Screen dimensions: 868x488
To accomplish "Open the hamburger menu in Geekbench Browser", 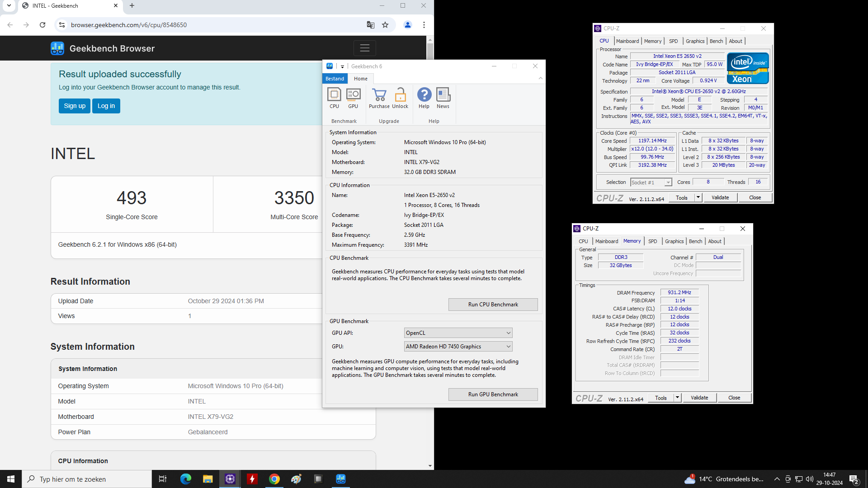I will (365, 48).
